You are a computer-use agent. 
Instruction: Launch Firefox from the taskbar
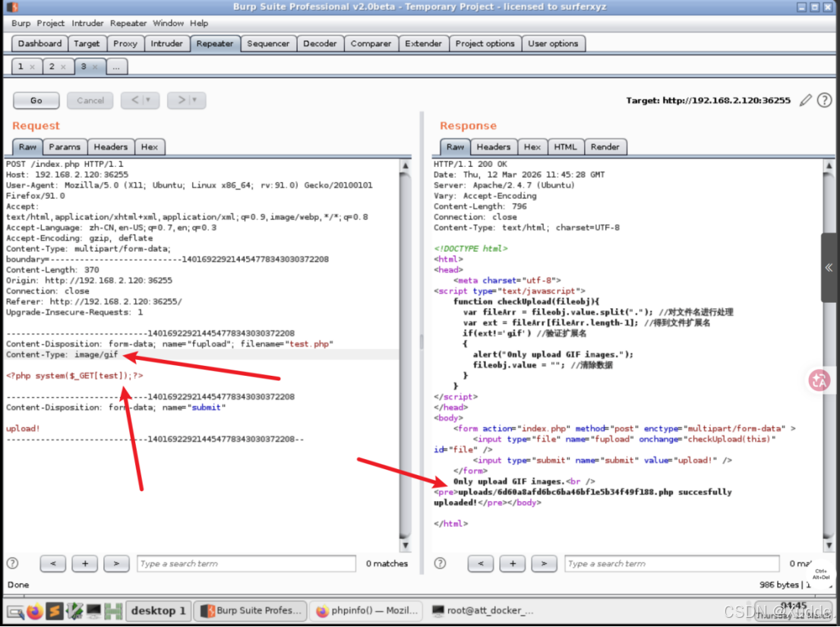click(34, 611)
